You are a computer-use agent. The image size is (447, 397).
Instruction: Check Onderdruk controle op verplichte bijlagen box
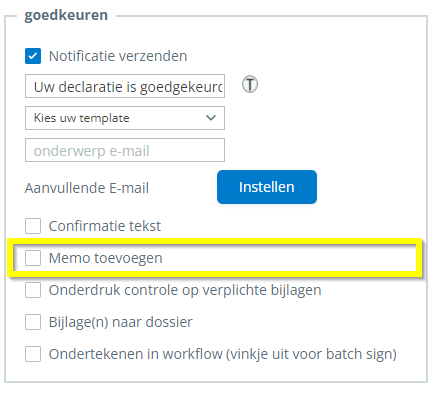click(33, 290)
